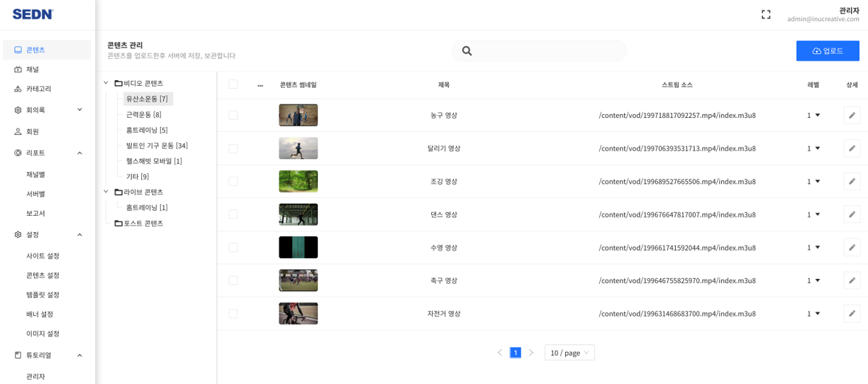This screenshot has width=868, height=384.
Task: Check the 자전거 영상 row checkbox
Action: (x=233, y=314)
